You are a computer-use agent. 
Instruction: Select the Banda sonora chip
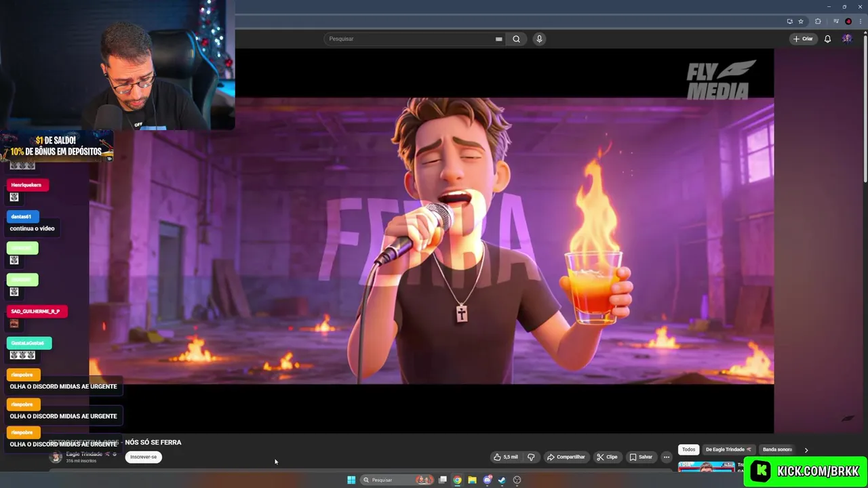pyautogui.click(x=777, y=449)
